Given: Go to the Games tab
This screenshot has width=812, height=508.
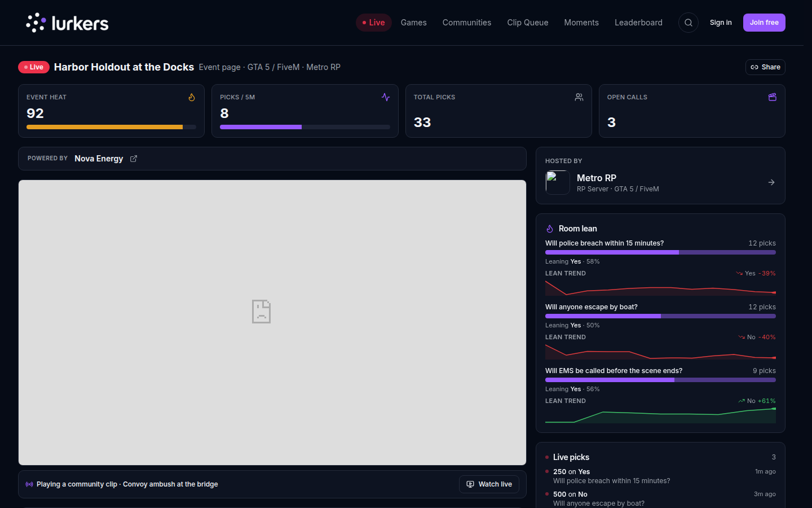Looking at the screenshot, I should 413,23.
